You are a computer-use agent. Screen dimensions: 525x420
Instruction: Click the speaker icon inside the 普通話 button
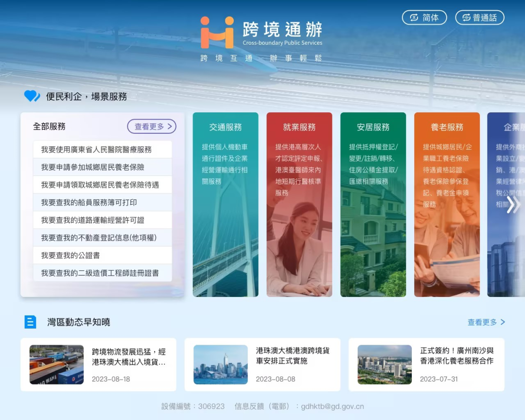[x=466, y=17]
